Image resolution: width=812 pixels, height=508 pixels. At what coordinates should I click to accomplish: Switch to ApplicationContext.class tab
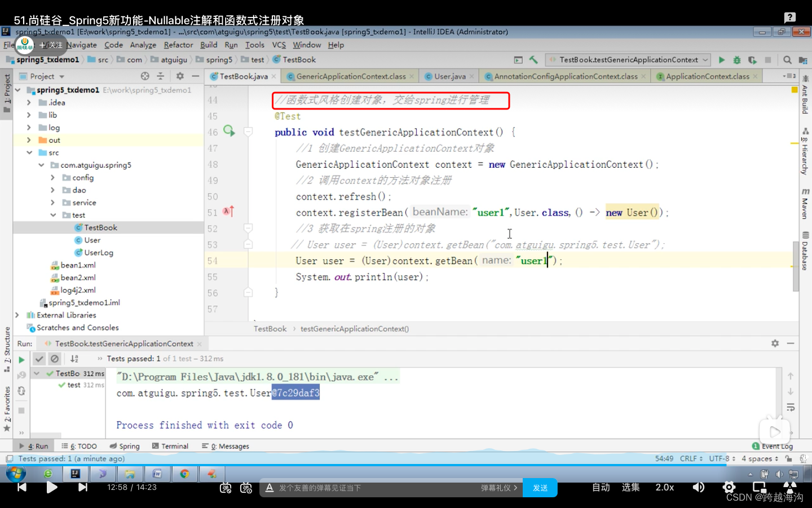(707, 76)
